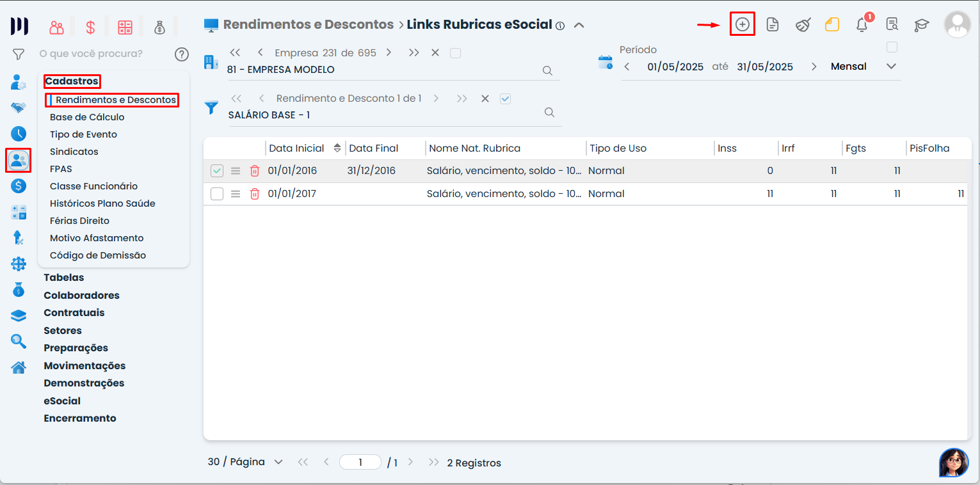Check the 01/01/2017 row checkbox

217,194
